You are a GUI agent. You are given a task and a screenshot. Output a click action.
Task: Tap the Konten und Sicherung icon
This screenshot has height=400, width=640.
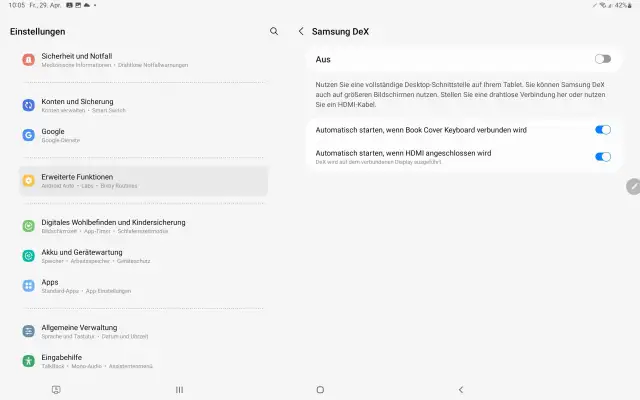(28, 105)
